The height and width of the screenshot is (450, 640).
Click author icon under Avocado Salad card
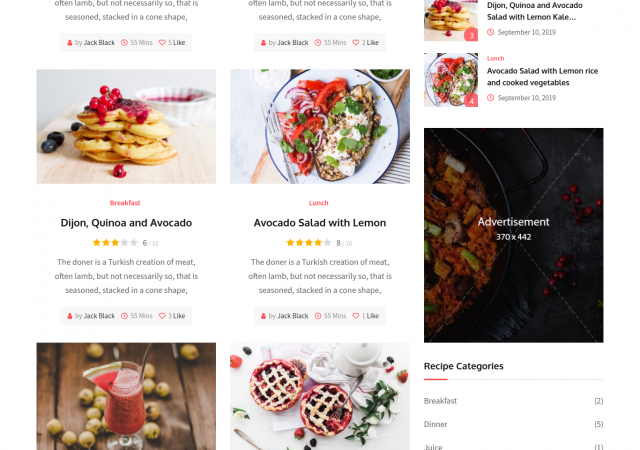coord(263,316)
